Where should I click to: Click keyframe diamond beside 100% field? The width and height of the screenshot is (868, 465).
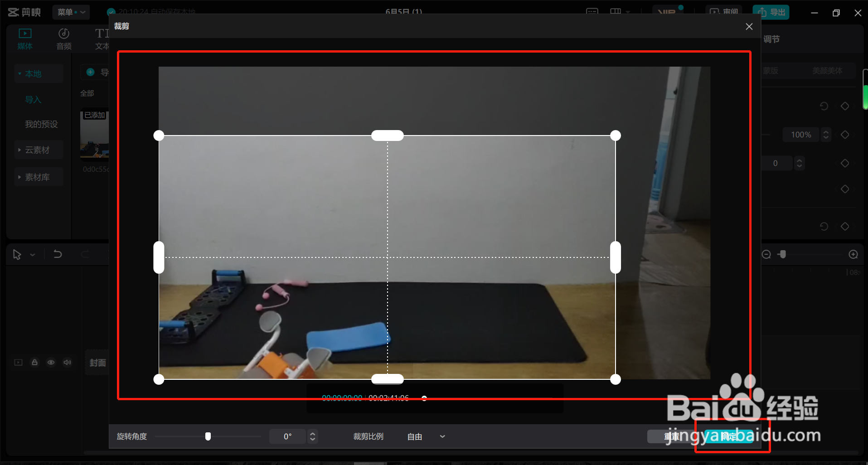pyautogui.click(x=845, y=135)
